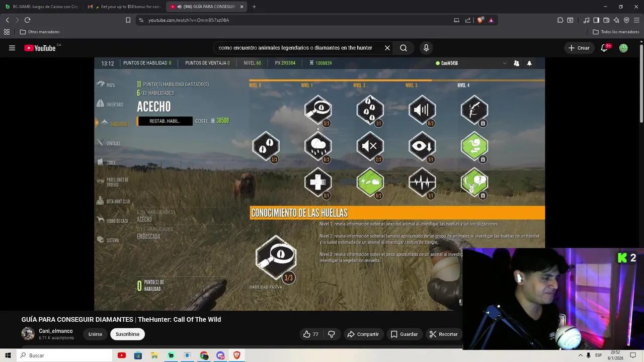Open the Brave main menu hamburger

click(x=636, y=20)
